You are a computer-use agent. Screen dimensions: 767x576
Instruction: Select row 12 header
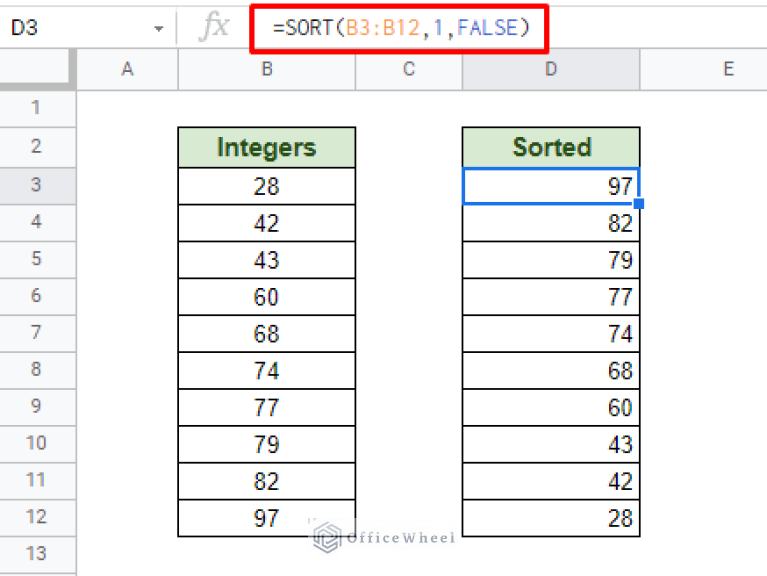click(x=38, y=517)
